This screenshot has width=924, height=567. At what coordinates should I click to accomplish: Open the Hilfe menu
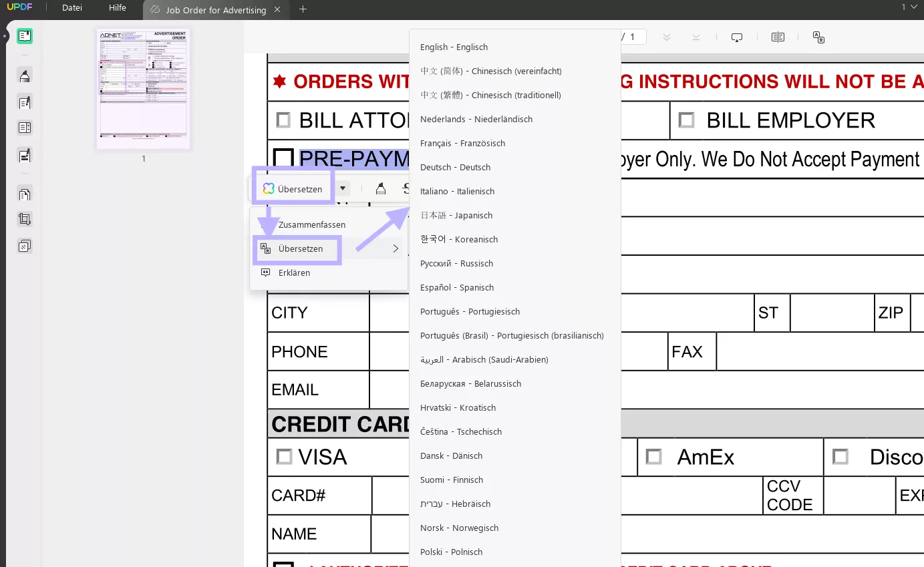[118, 8]
